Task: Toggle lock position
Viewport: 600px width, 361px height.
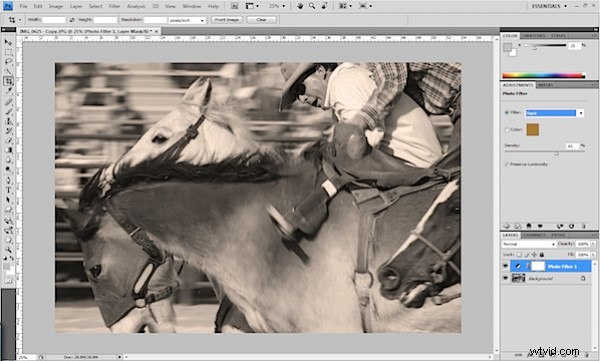Action: [x=534, y=255]
